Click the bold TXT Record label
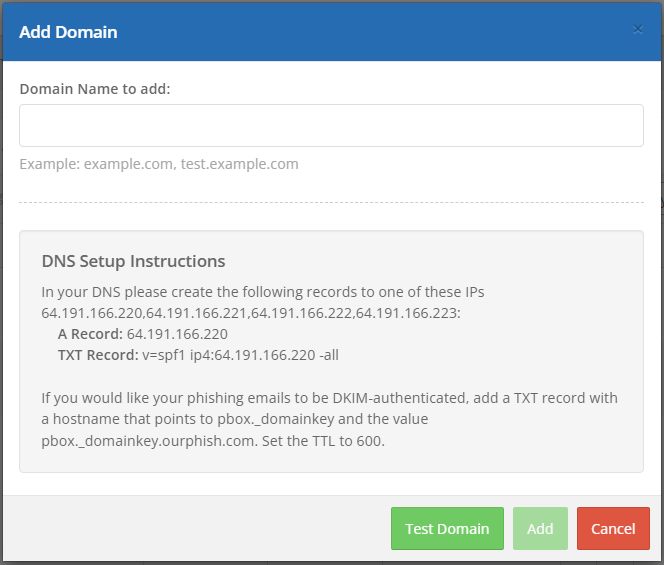Screen dimensions: 664x565 [98, 355]
